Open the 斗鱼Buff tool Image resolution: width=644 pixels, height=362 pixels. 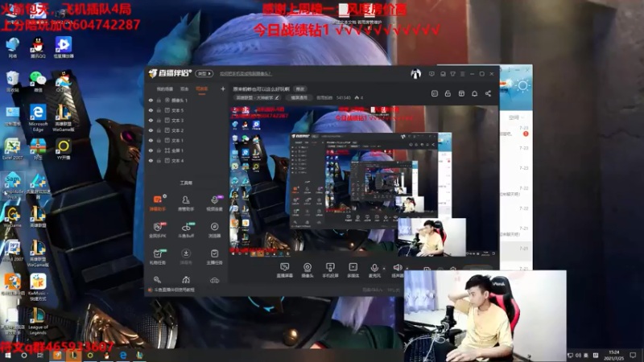(x=186, y=230)
